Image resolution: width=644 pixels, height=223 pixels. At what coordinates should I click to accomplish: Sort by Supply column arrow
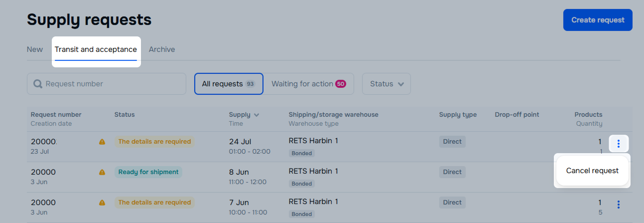point(257,115)
